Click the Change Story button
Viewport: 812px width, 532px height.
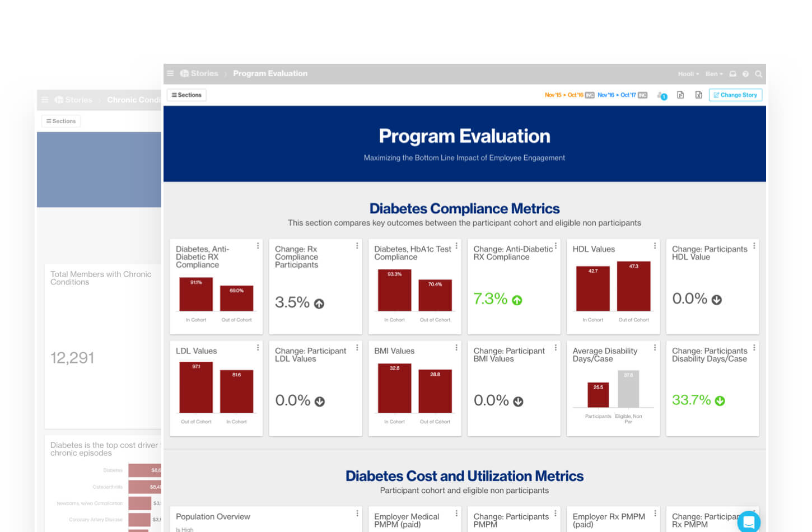click(735, 95)
